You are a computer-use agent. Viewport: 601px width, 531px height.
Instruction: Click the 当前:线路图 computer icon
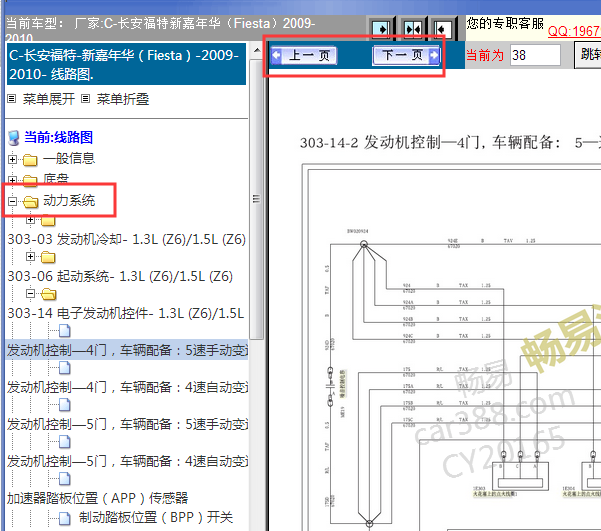14,138
